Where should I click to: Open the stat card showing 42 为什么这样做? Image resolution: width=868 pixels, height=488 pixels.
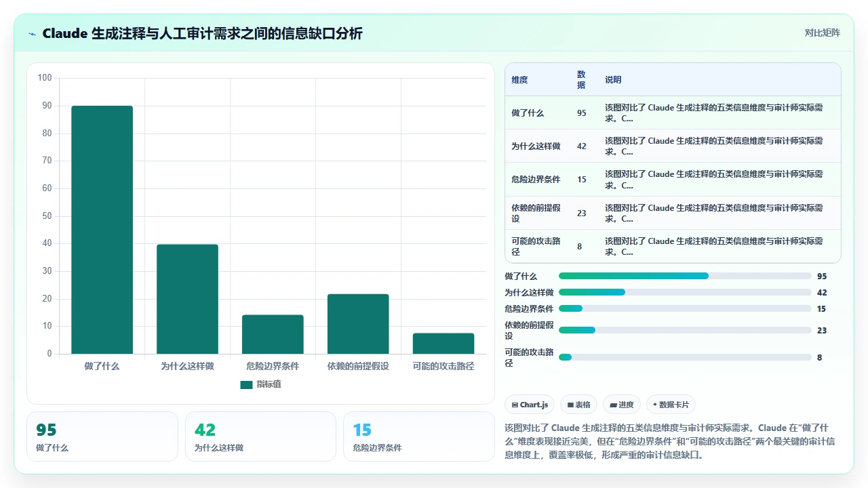(260, 436)
